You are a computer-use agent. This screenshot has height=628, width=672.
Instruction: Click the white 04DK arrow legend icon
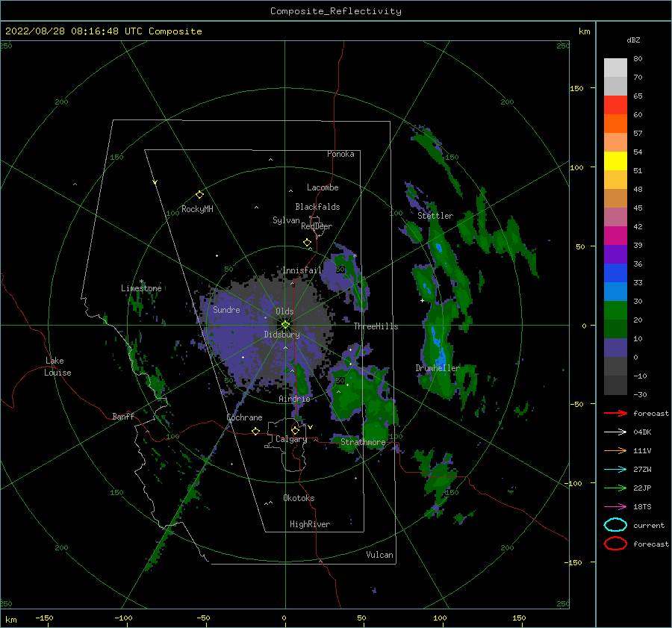[615, 432]
